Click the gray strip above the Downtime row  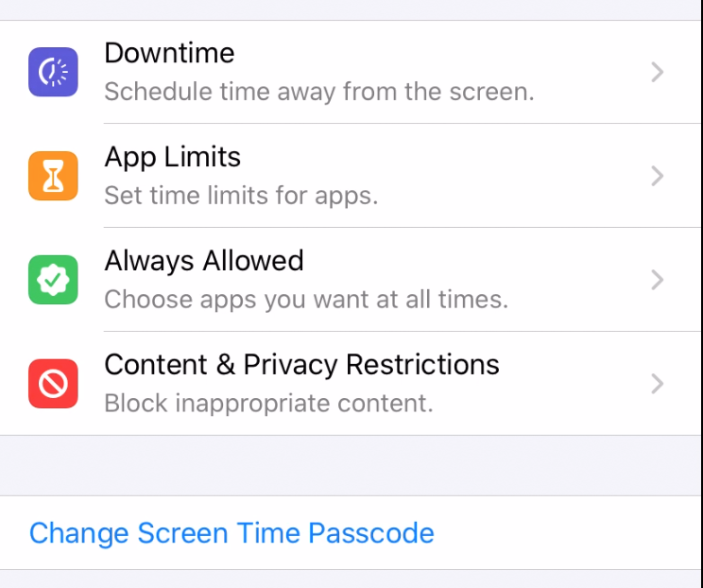coord(351,9)
